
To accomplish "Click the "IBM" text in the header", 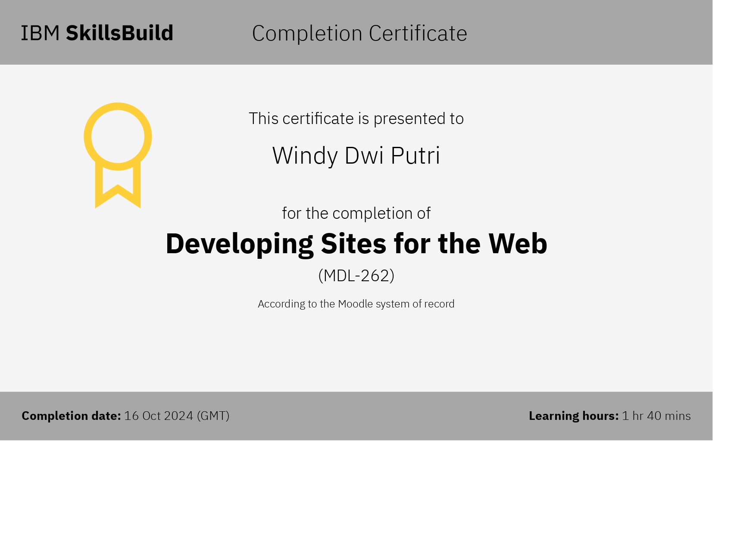I will coord(41,33).
